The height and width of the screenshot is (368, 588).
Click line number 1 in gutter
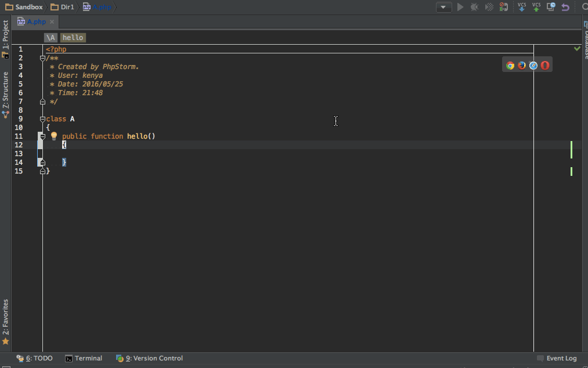click(21, 49)
